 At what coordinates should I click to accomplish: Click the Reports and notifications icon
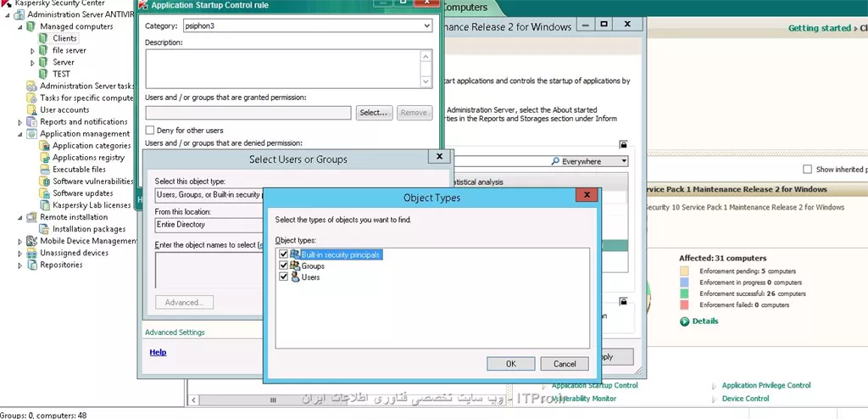[31, 122]
